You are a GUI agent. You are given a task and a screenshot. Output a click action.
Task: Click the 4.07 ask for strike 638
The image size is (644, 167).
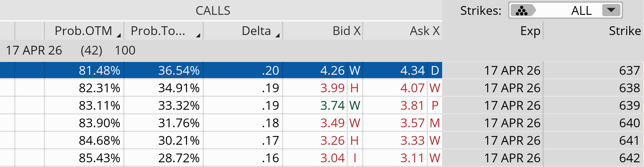tap(413, 88)
